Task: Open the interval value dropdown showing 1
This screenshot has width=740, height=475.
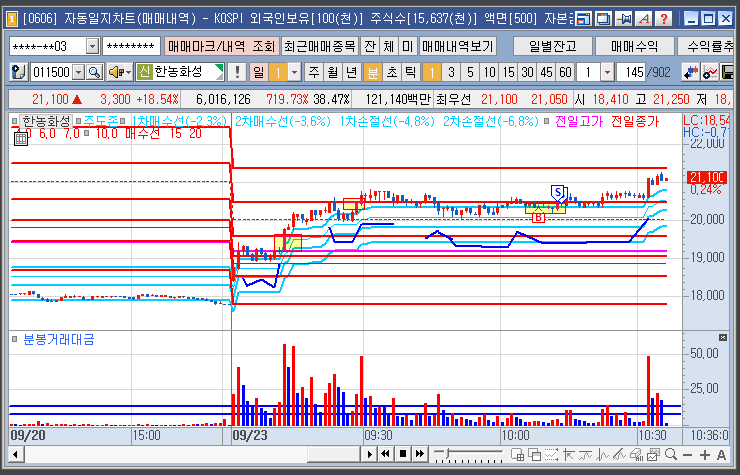Action: (607, 72)
